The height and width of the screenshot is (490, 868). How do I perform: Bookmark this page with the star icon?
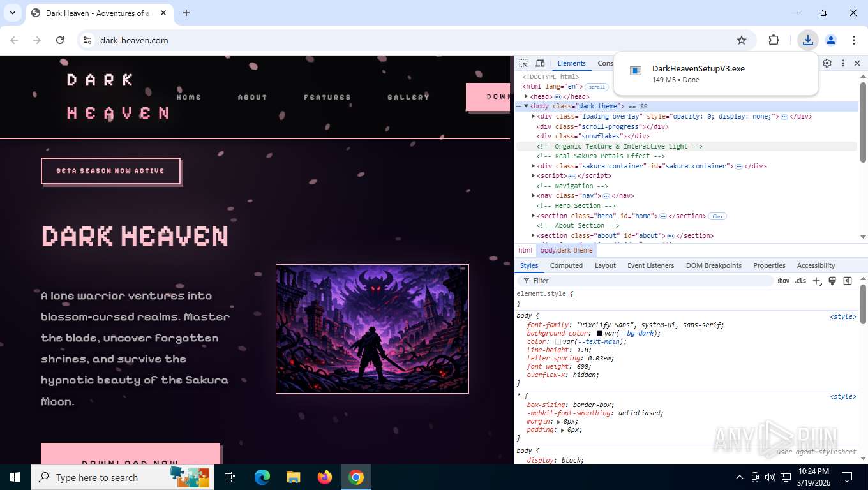(742, 40)
